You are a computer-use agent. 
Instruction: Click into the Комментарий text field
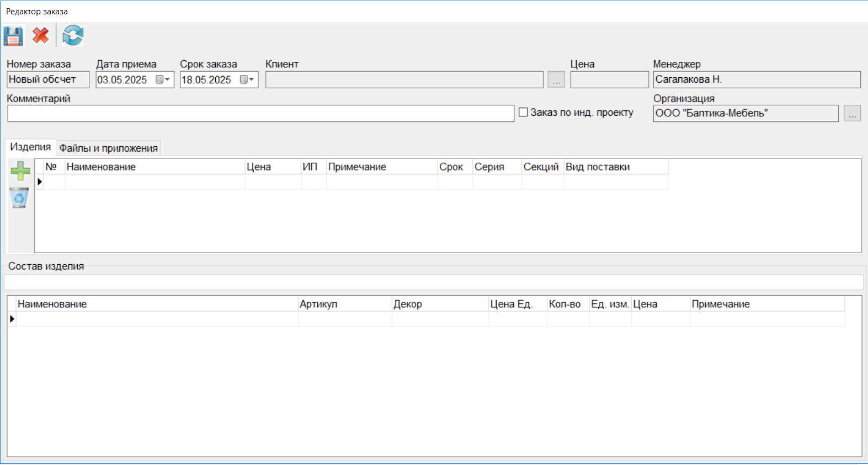(260, 114)
